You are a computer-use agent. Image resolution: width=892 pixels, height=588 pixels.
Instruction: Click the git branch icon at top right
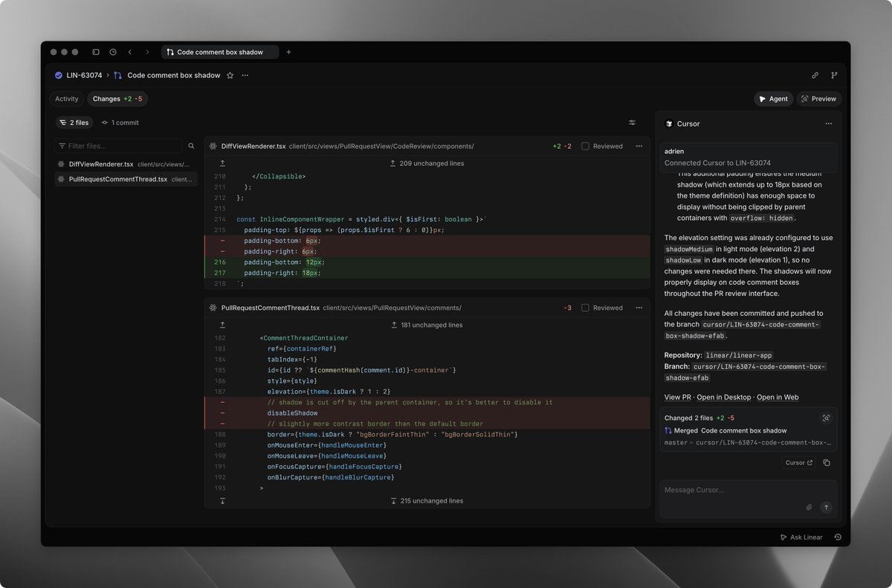[x=834, y=75]
